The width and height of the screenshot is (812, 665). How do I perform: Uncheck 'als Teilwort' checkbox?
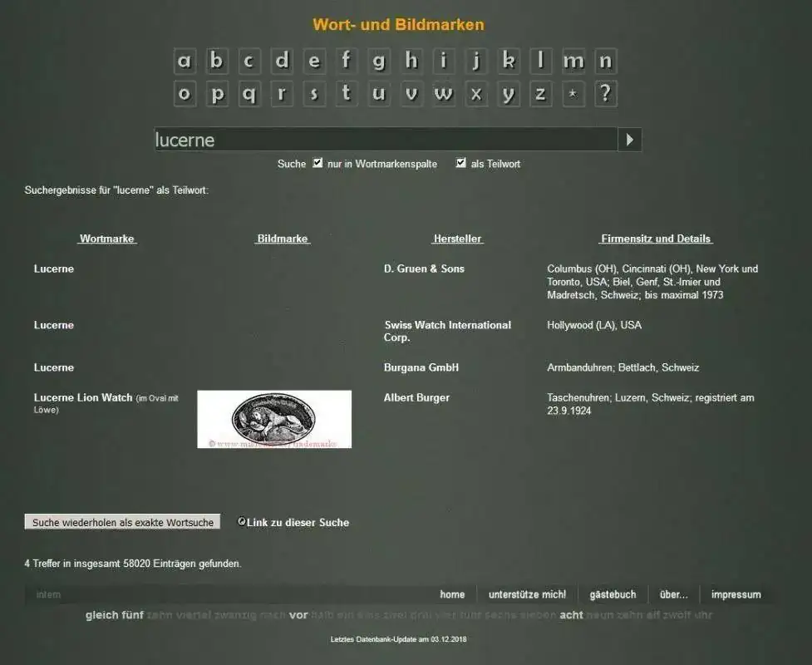pyautogui.click(x=461, y=163)
